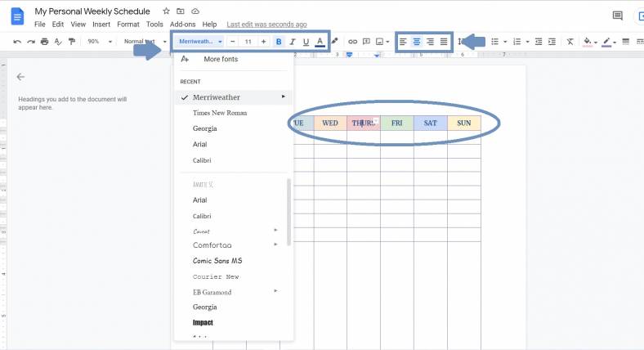Run spelling and grammar check icon

pos(58,42)
